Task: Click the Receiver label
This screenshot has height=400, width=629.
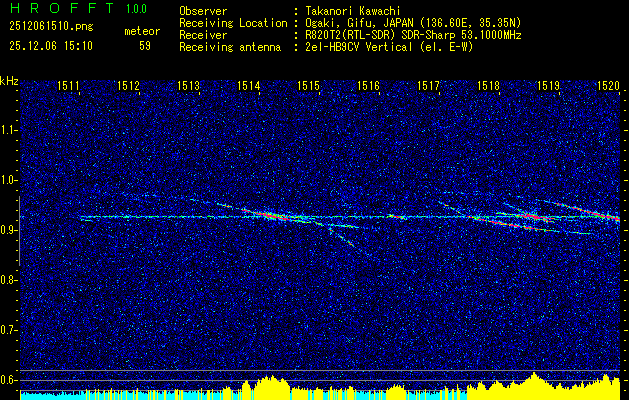Action: pos(203,35)
